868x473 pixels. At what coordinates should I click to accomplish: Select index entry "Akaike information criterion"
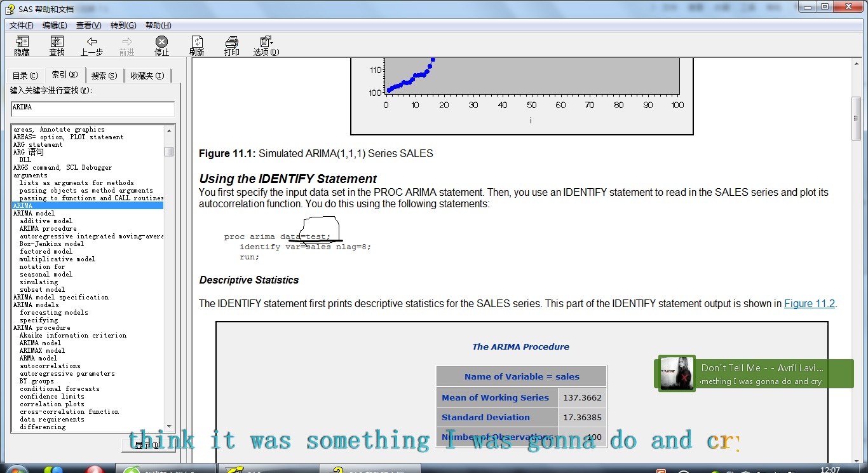(x=73, y=336)
